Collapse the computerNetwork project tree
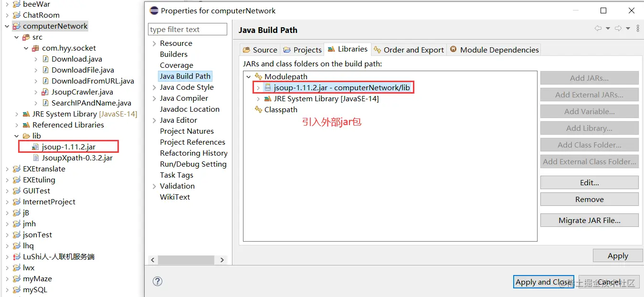 click(7, 26)
